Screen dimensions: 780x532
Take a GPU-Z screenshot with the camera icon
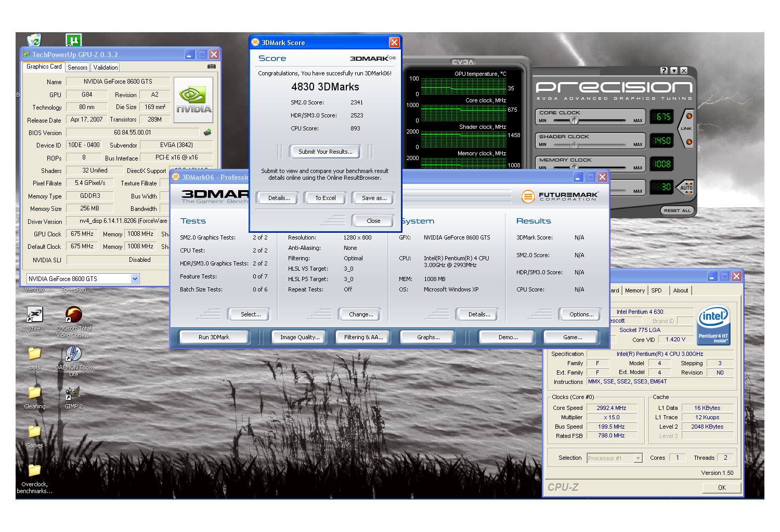click(x=212, y=66)
